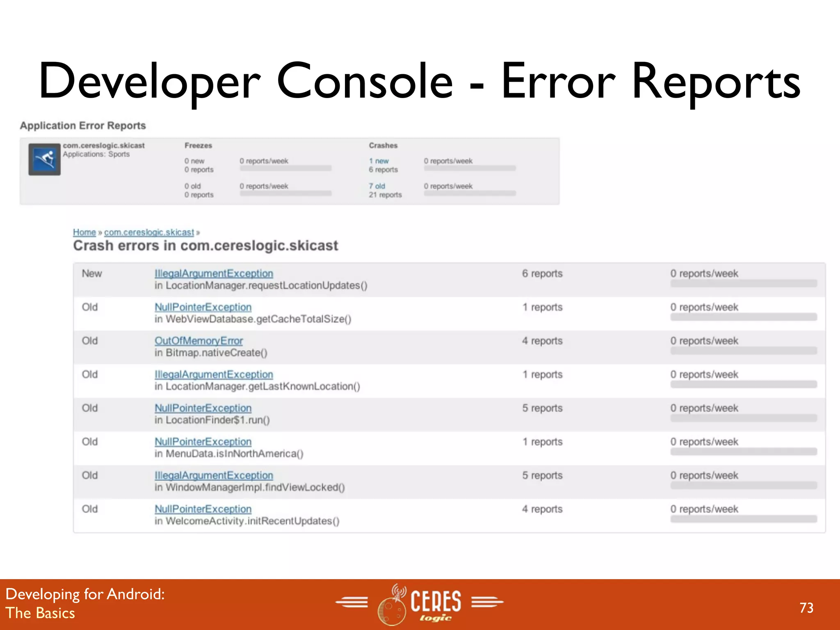The width and height of the screenshot is (840, 630).
Task: Open IllegalArgumentException in LocationManager.getLastKnownLocation()
Action: 214,374
